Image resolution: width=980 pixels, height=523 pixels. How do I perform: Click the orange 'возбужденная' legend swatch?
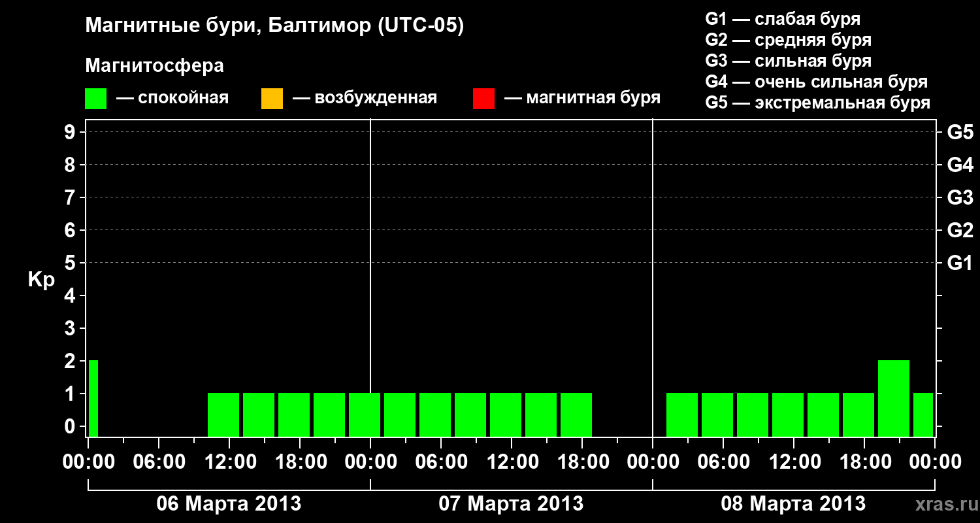click(x=272, y=98)
